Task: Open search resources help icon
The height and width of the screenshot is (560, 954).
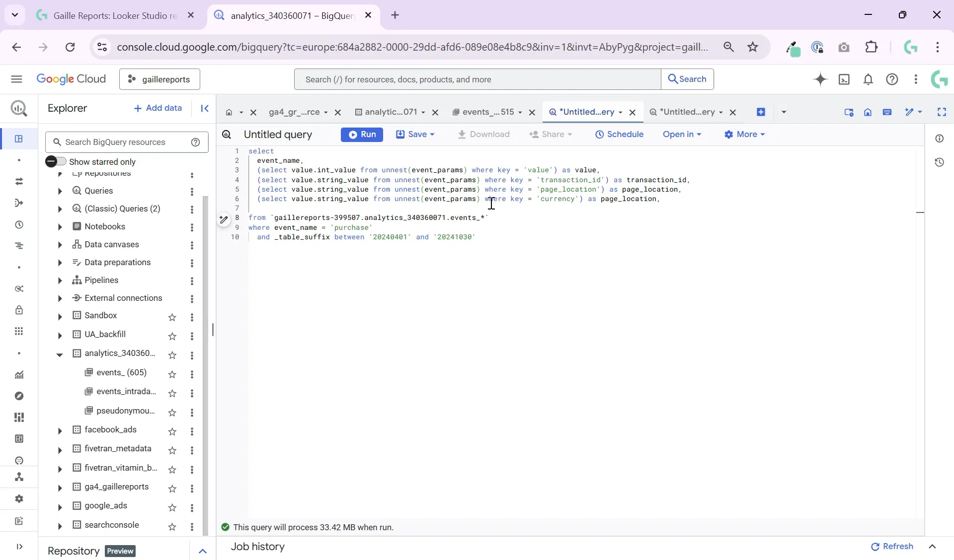Action: coord(196,142)
